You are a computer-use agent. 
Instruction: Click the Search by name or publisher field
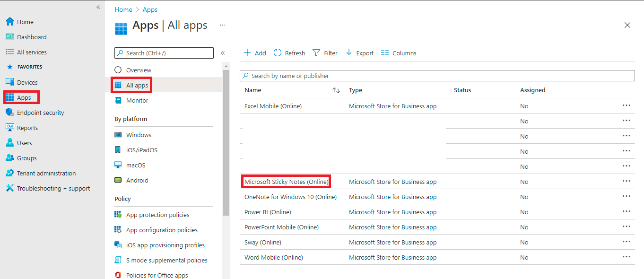tap(437, 76)
